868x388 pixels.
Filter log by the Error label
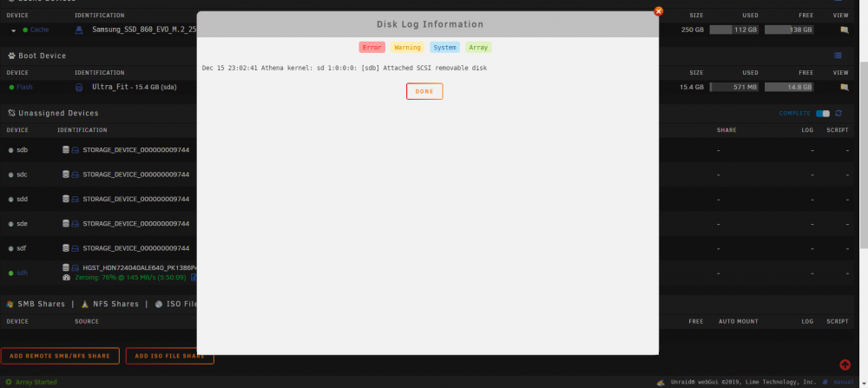click(372, 48)
